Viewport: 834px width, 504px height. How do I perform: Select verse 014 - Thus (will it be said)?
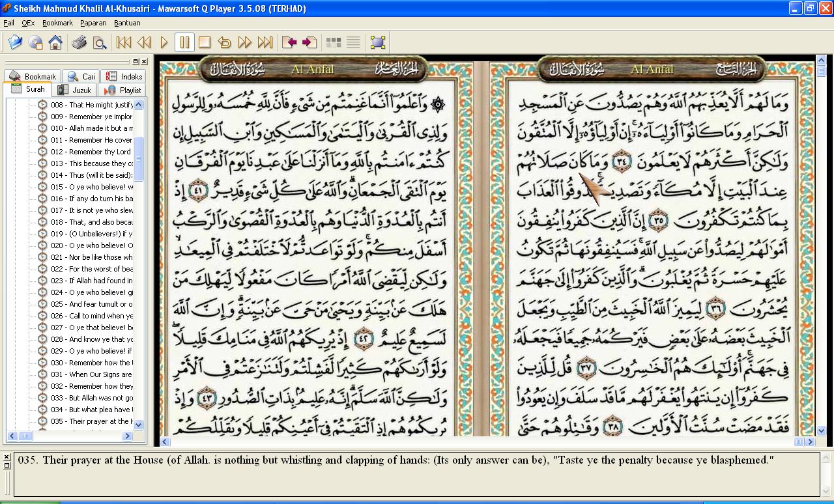click(x=91, y=175)
